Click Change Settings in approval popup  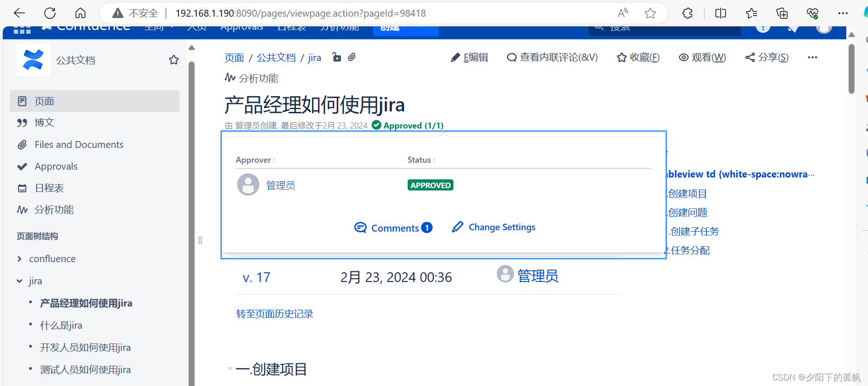click(494, 227)
